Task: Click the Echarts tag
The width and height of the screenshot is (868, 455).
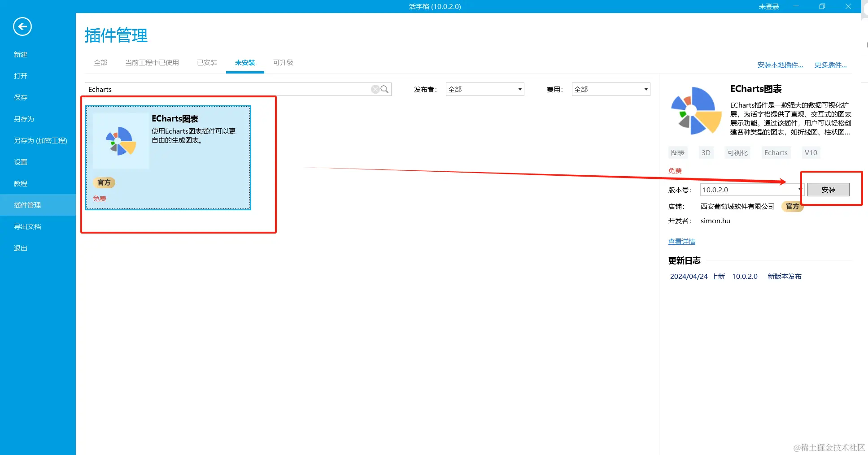Action: (x=776, y=152)
